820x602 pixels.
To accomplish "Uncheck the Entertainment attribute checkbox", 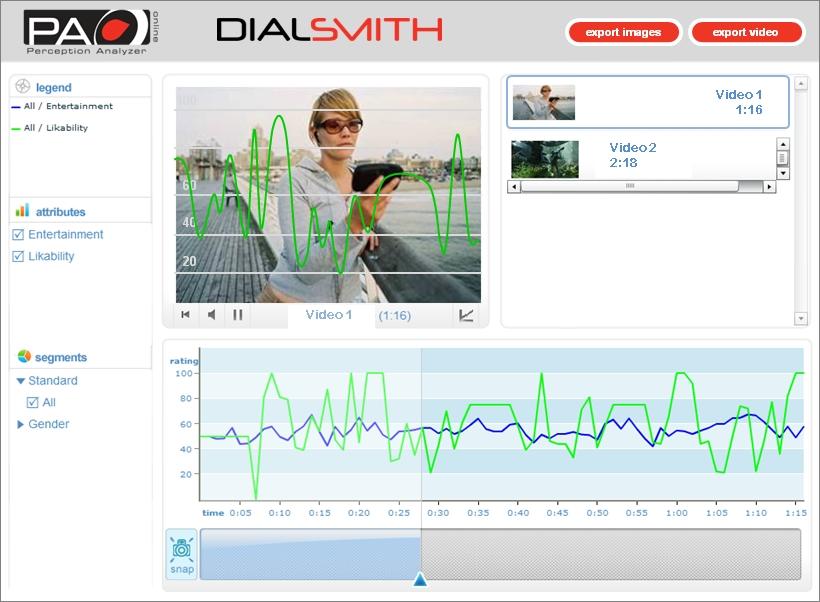I will [18, 234].
